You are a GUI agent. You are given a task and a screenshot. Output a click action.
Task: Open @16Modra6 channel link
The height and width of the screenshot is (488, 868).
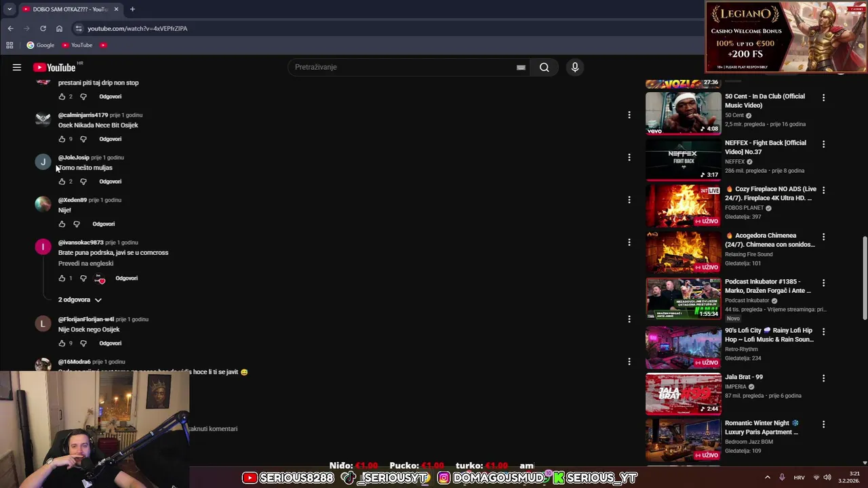(74, 362)
